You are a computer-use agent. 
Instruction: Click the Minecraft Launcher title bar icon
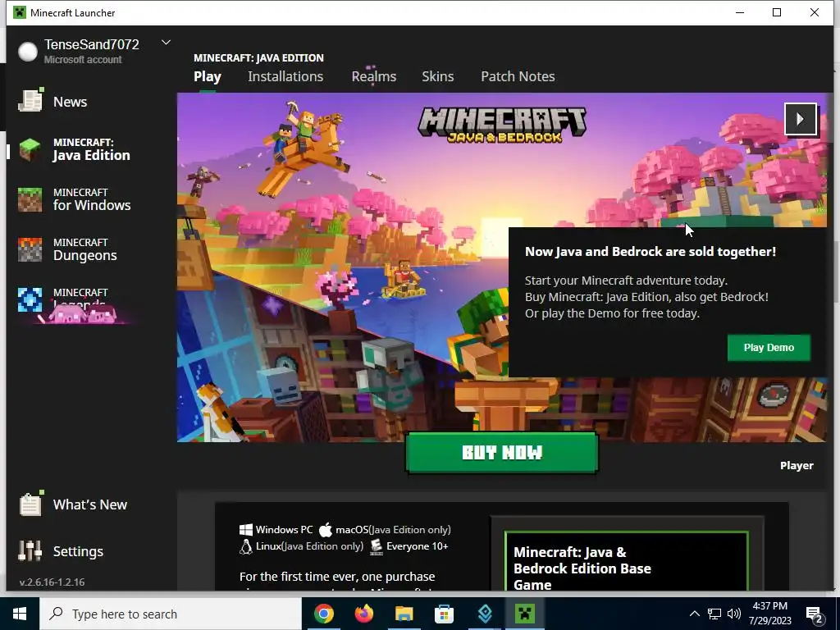click(x=20, y=12)
